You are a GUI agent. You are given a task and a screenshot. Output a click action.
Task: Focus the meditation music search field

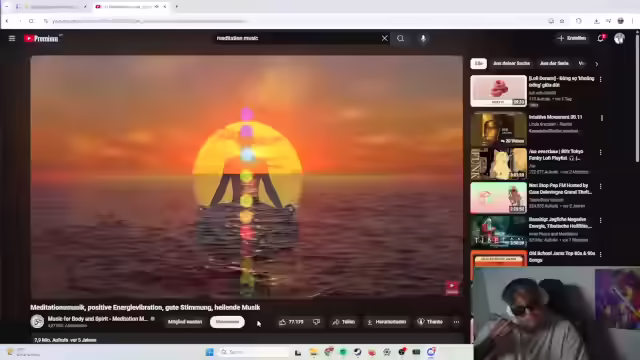(296, 38)
